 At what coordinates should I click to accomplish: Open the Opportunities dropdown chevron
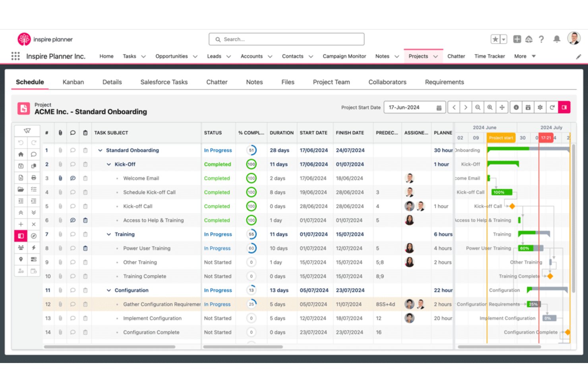tap(195, 56)
